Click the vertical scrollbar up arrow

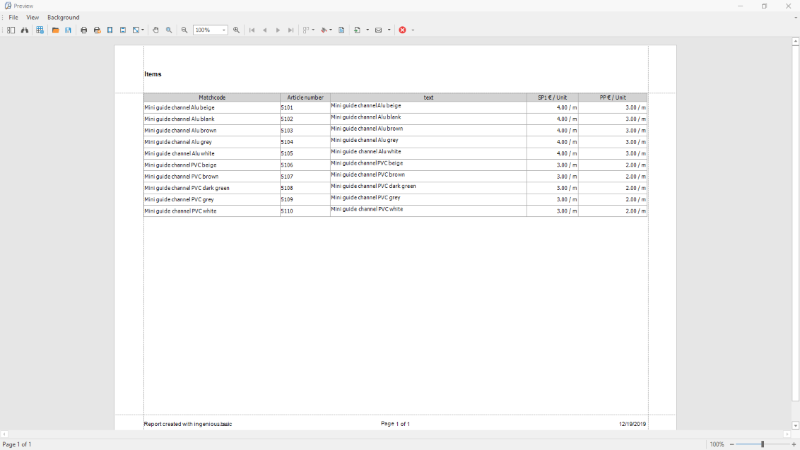point(795,41)
